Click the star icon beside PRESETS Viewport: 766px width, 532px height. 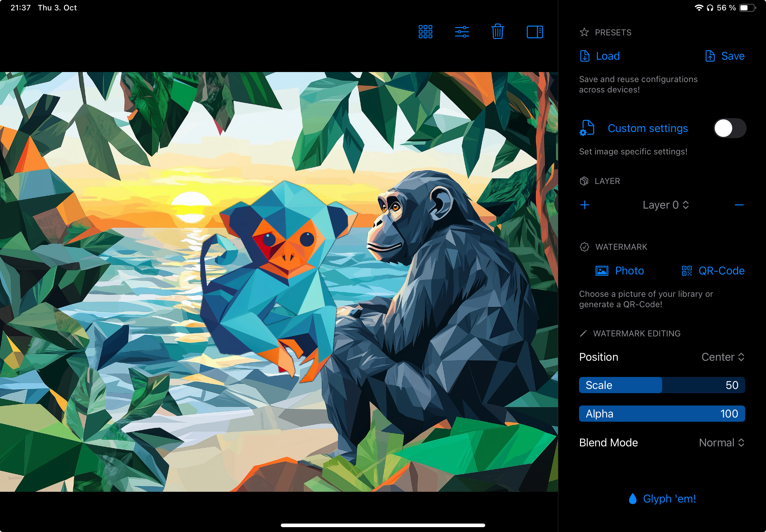(584, 32)
